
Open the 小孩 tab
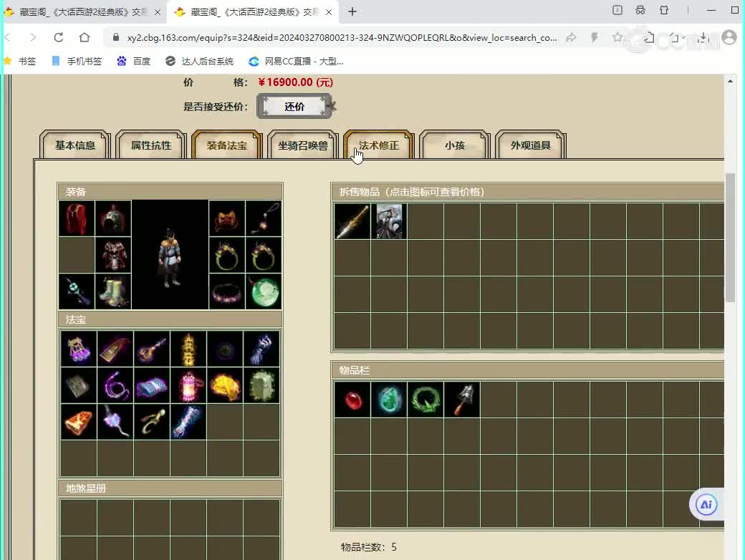tap(455, 145)
